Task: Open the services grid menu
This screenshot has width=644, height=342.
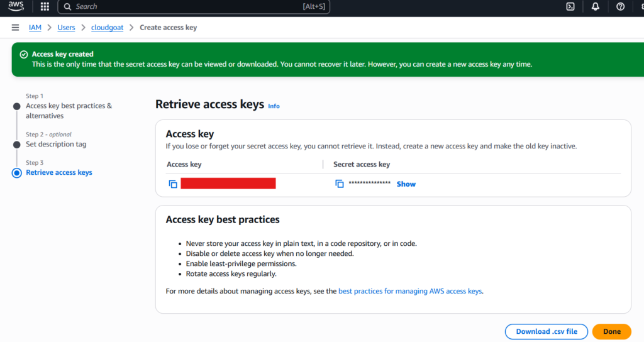Action: (45, 6)
